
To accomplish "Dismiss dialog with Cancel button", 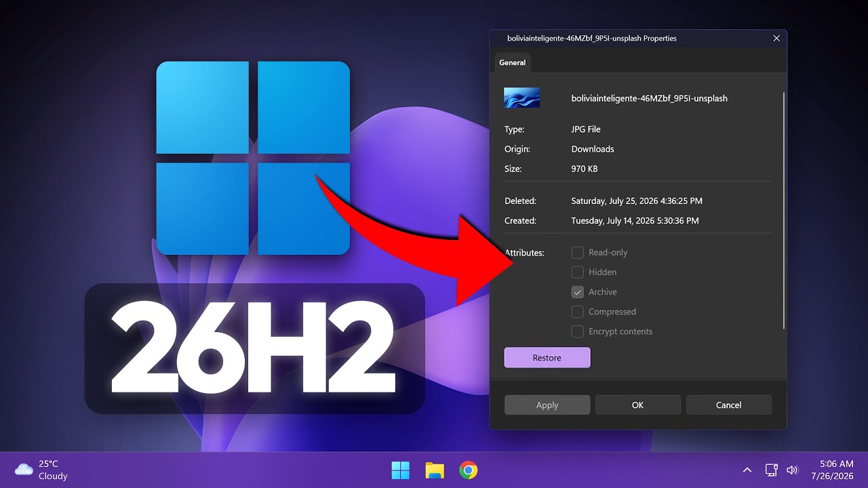I will (729, 405).
